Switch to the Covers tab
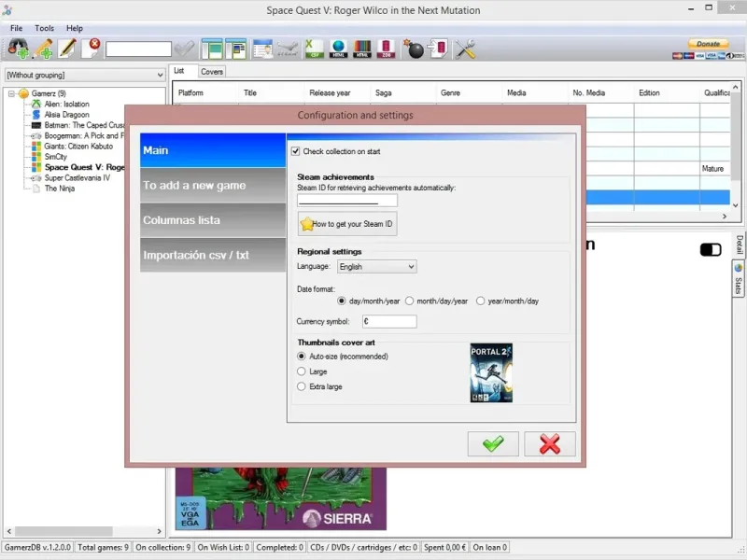This screenshot has height=560, width=747. click(212, 72)
